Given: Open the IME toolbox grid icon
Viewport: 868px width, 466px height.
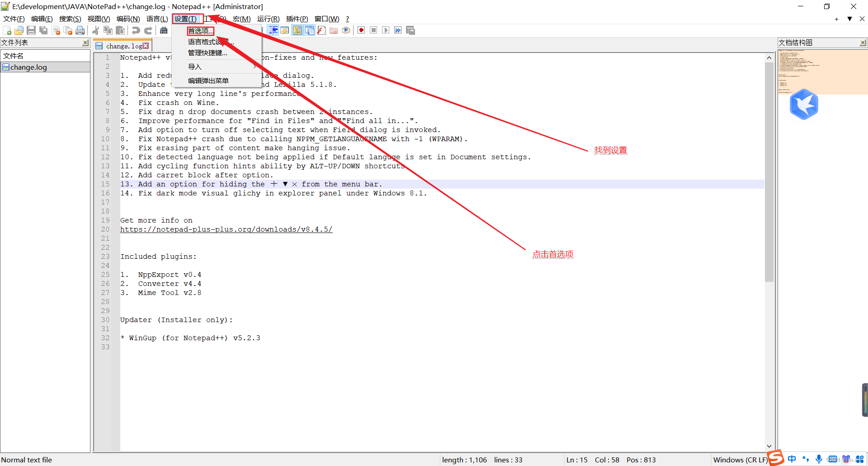Looking at the screenshot, I should click(x=859, y=459).
